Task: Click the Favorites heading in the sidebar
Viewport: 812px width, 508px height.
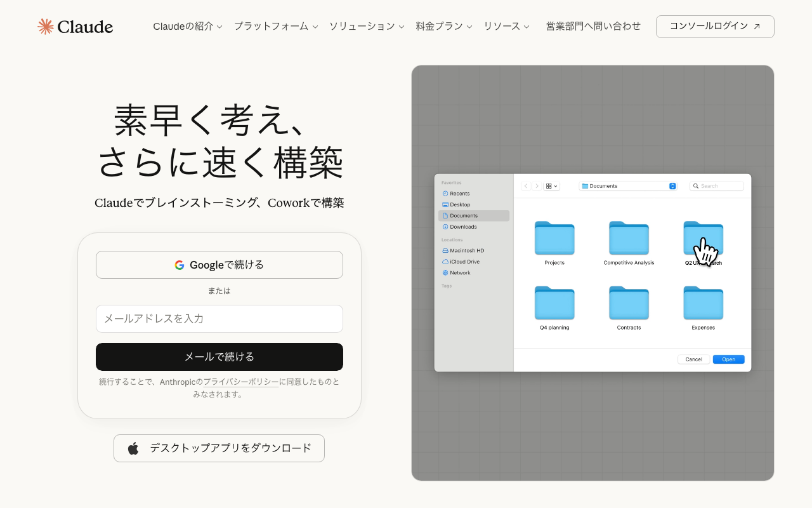Action: [x=452, y=183]
